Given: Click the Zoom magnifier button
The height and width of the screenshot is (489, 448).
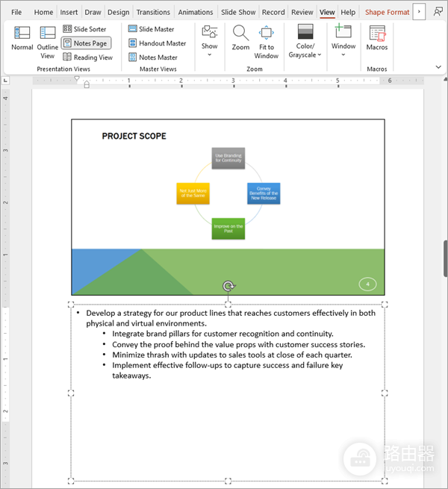Looking at the screenshot, I should click(240, 38).
